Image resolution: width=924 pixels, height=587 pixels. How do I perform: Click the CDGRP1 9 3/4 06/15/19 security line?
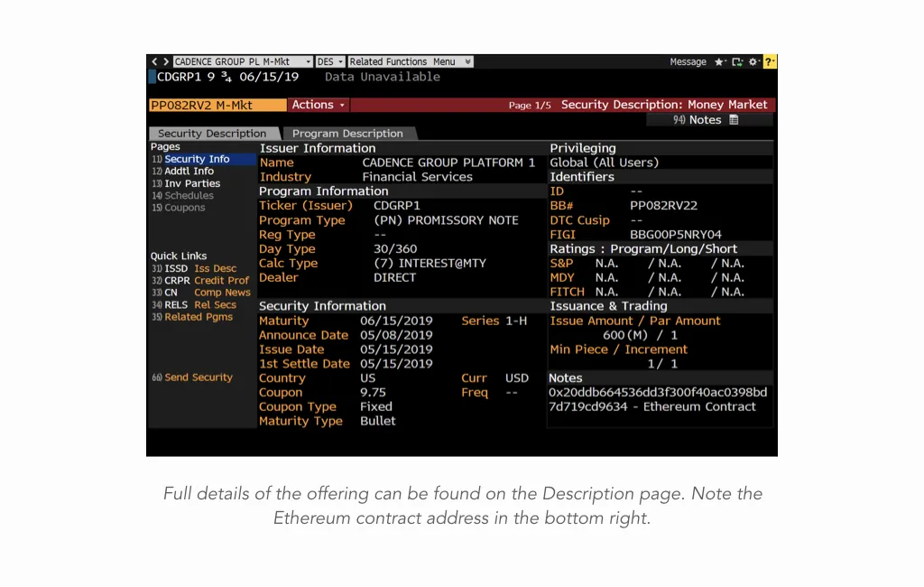pos(227,77)
